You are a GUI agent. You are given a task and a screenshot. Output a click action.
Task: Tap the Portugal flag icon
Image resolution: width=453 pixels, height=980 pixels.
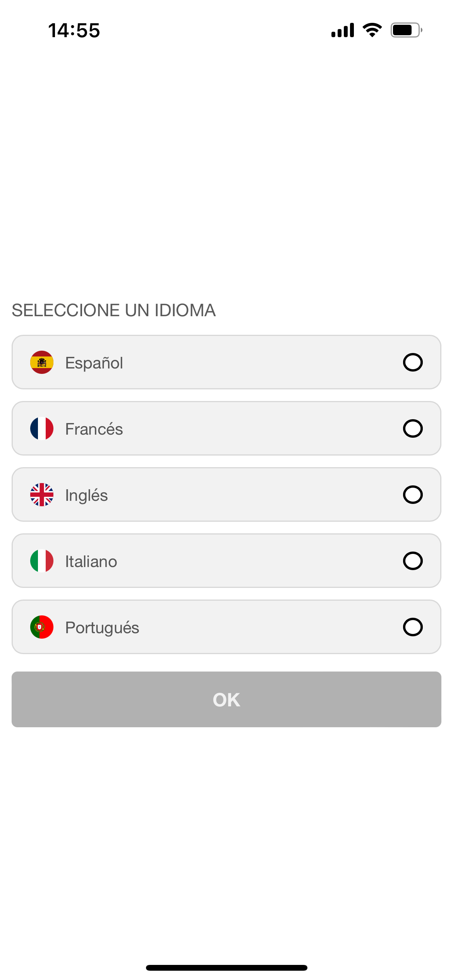42,627
